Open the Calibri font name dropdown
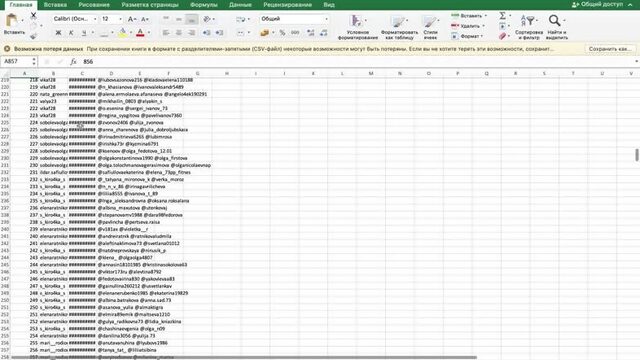Screen dimensions: 640x360 [x=75, y=19]
